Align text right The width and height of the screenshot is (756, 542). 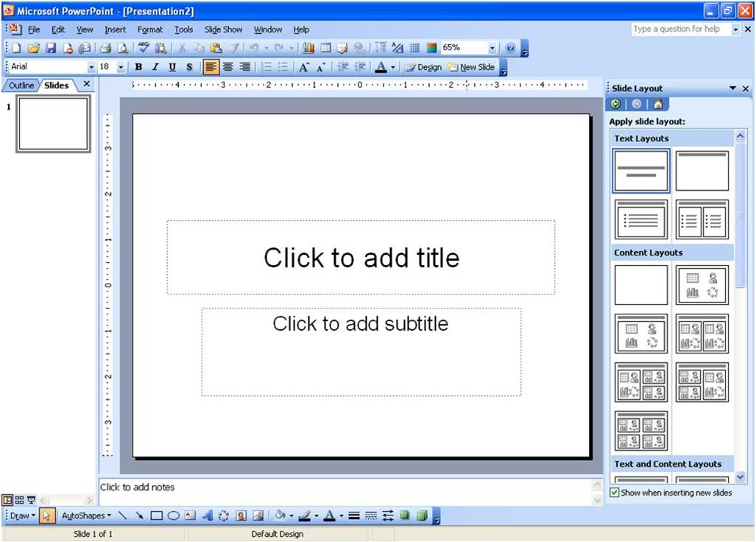[245, 67]
